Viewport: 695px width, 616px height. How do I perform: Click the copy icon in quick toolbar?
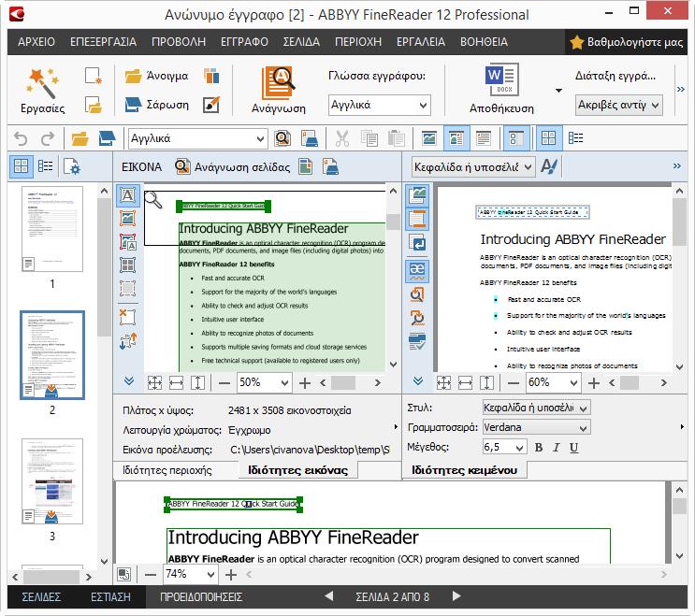[x=369, y=138]
